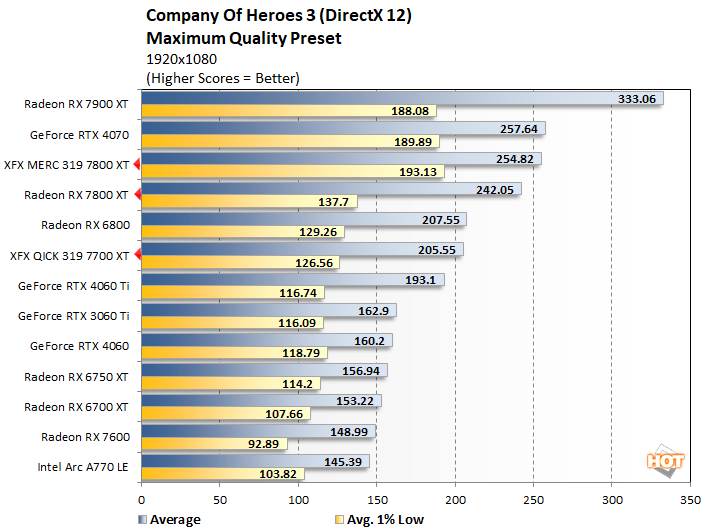Click the 'Radeon RX 6700 XT' label
Viewport: 708px width, 528px height.
(76, 407)
